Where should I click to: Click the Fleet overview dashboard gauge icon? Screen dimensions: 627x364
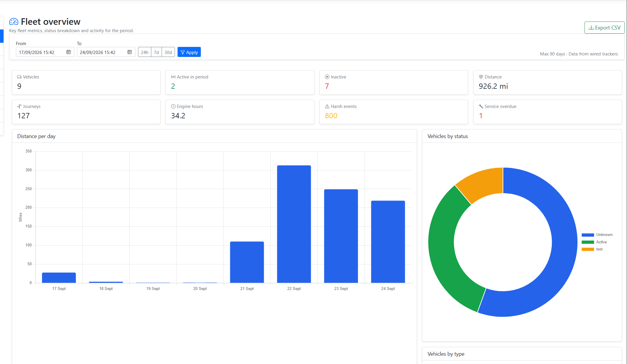14,22
